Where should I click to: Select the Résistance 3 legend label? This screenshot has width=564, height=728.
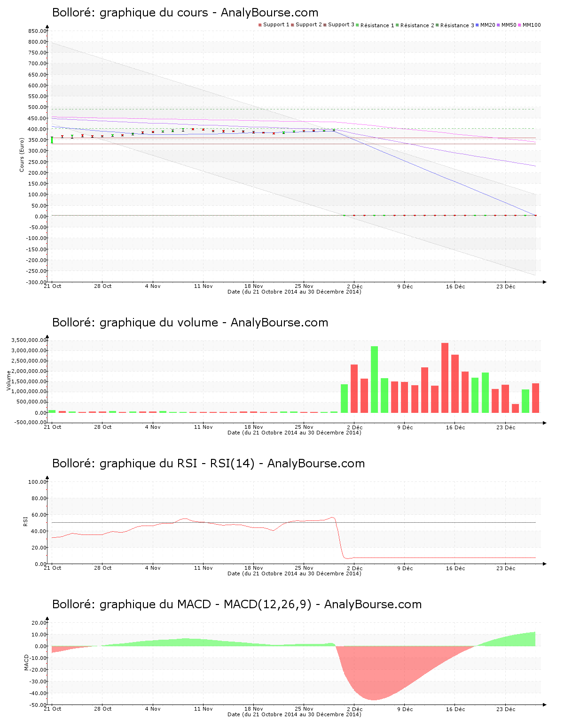pos(457,25)
